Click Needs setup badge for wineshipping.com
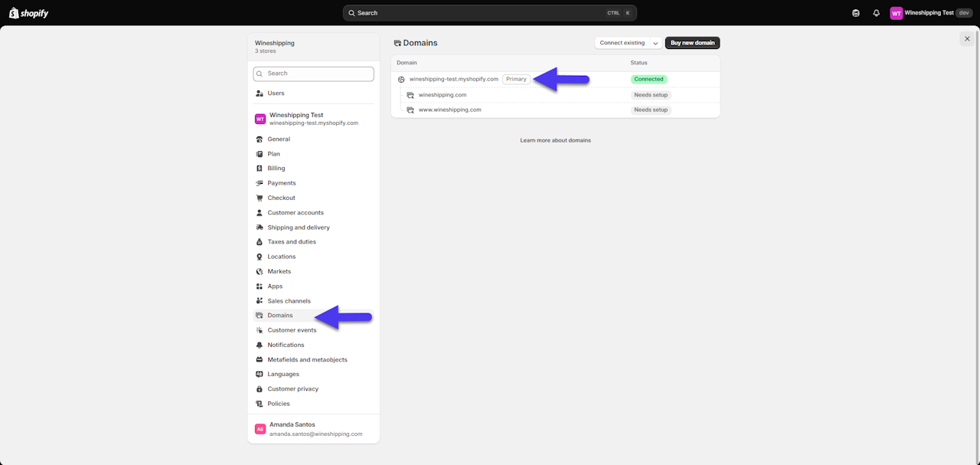The image size is (980, 465). (x=652, y=95)
